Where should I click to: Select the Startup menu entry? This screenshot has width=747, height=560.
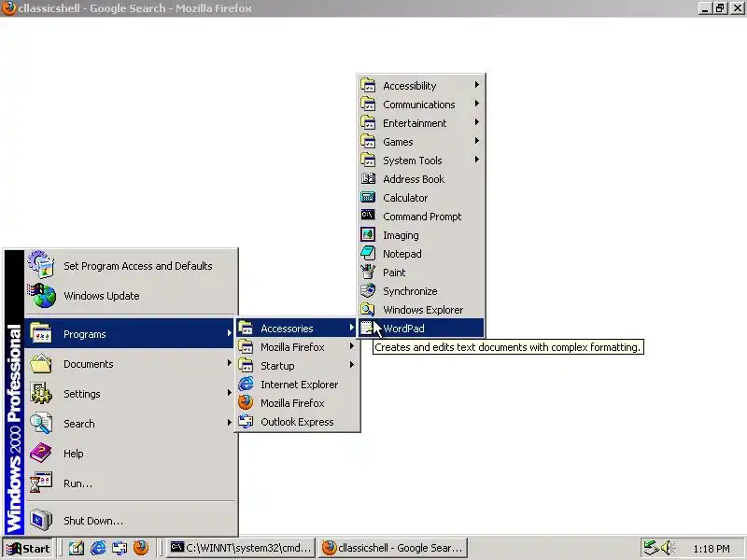pos(296,366)
